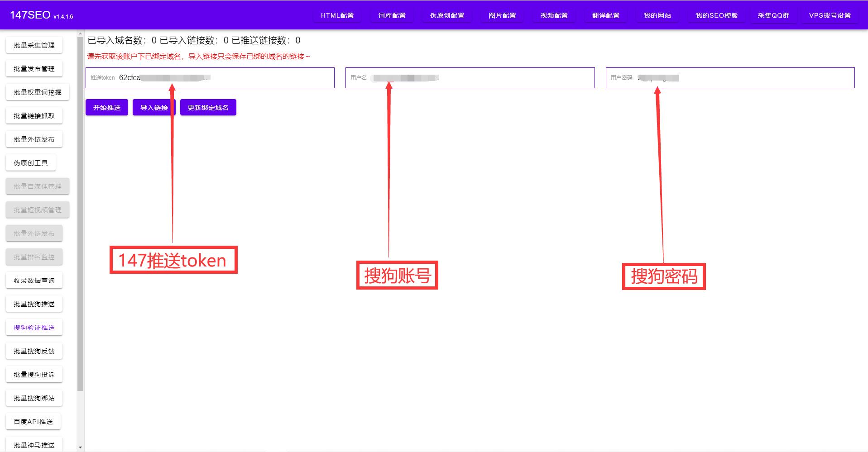This screenshot has height=452, width=868.
Task: Focus the 用户名 input field
Action: 470,78
